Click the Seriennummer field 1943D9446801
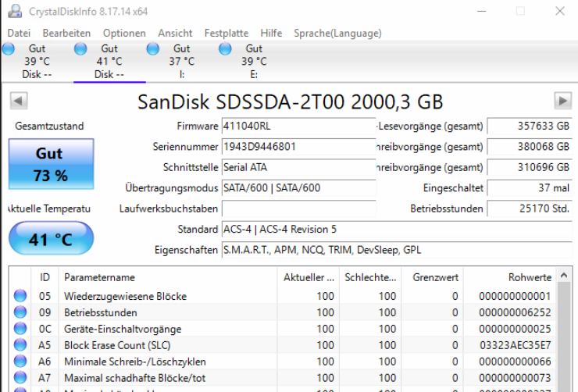This screenshot has height=392, width=578. click(x=298, y=147)
